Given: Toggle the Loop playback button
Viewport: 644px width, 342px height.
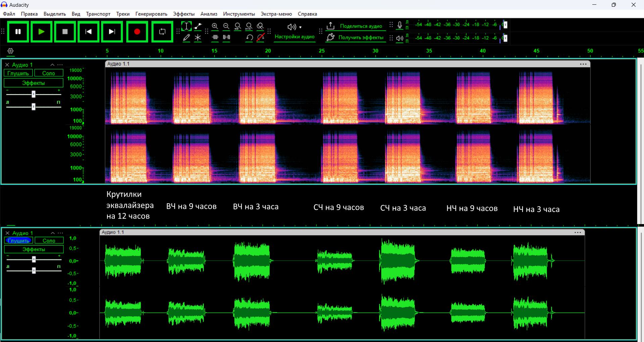Looking at the screenshot, I should click(162, 32).
